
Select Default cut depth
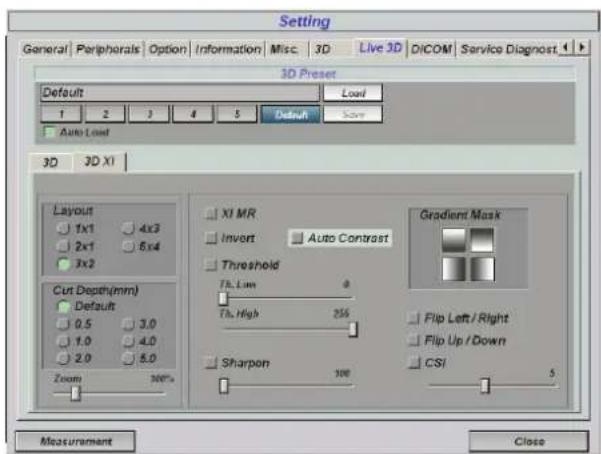[63, 306]
